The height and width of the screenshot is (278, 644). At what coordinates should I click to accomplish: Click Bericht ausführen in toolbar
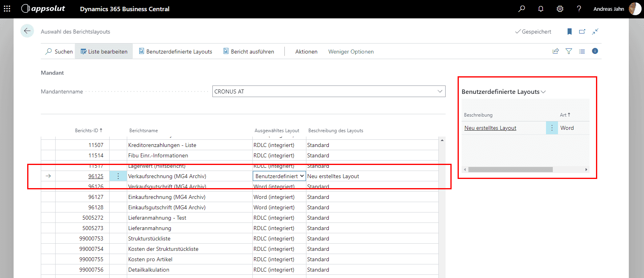pos(248,52)
